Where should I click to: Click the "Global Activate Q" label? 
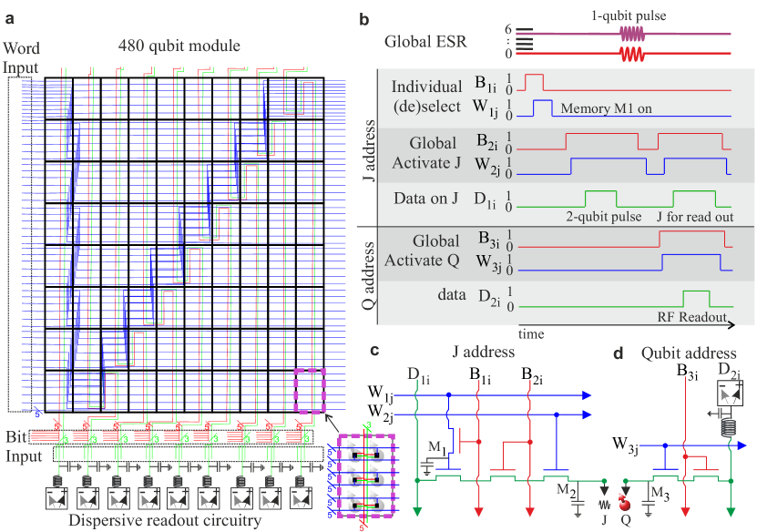tap(422, 251)
